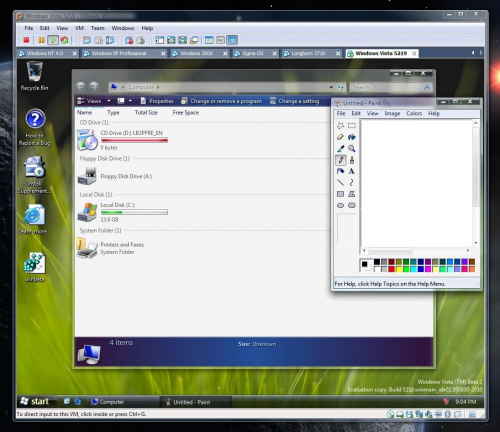
Task: Click the Vista start button
Action: [x=35, y=401]
